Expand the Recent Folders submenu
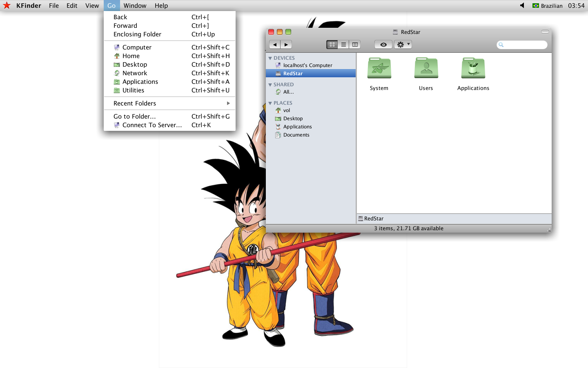 coord(169,103)
